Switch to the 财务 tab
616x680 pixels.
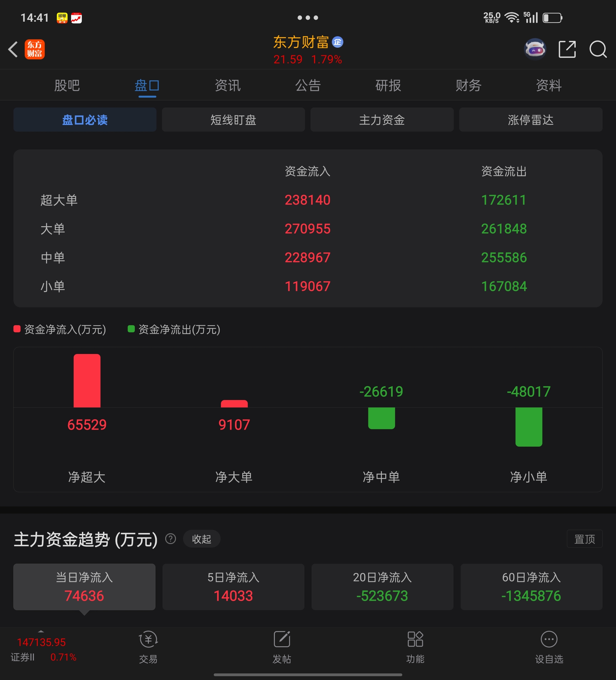click(468, 85)
